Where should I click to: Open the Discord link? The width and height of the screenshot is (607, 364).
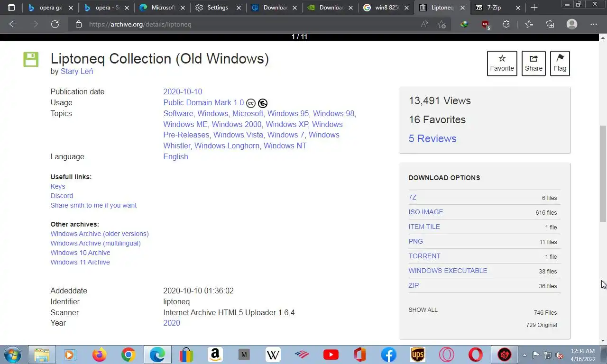click(62, 196)
